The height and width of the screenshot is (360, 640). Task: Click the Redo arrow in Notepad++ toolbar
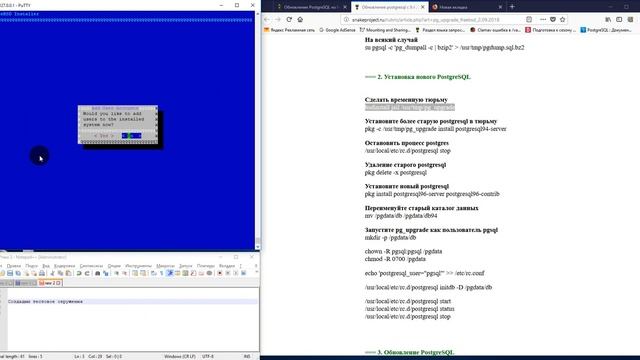(x=87, y=273)
